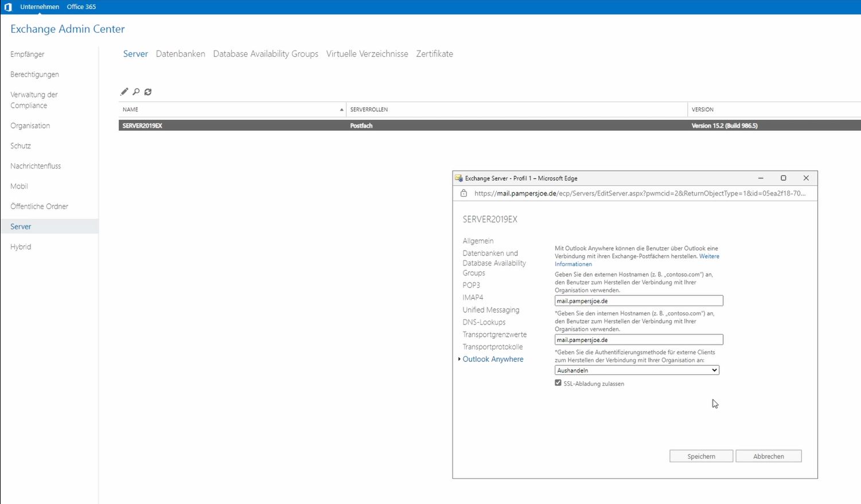861x504 pixels.
Task: Sort server list by NAME column header
Action: (x=232, y=110)
